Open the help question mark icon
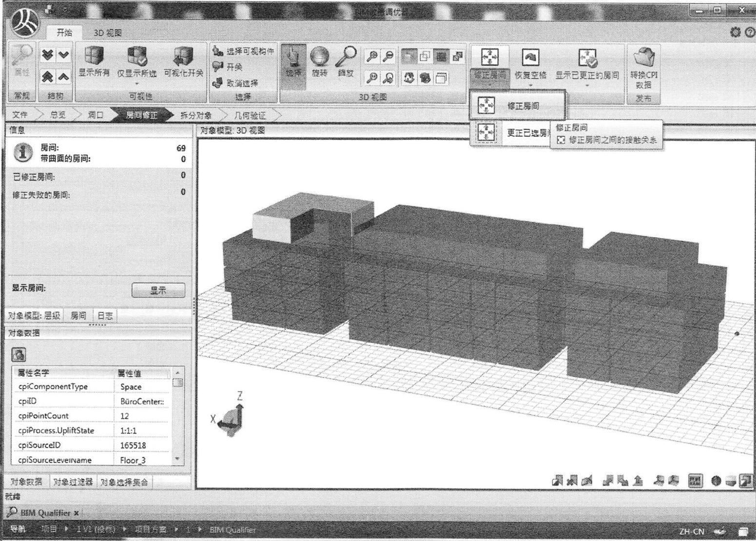 [x=750, y=33]
